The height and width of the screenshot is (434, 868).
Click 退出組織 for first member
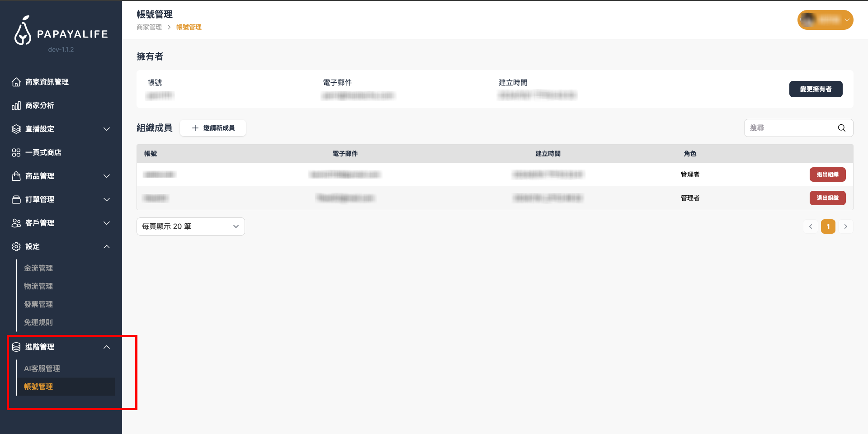pyautogui.click(x=827, y=175)
